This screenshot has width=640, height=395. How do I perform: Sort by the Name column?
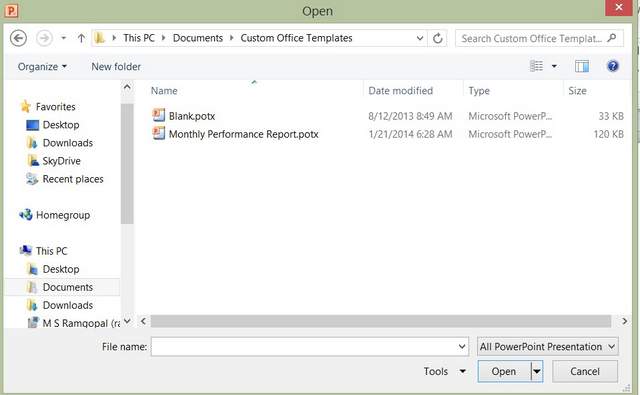[x=164, y=91]
